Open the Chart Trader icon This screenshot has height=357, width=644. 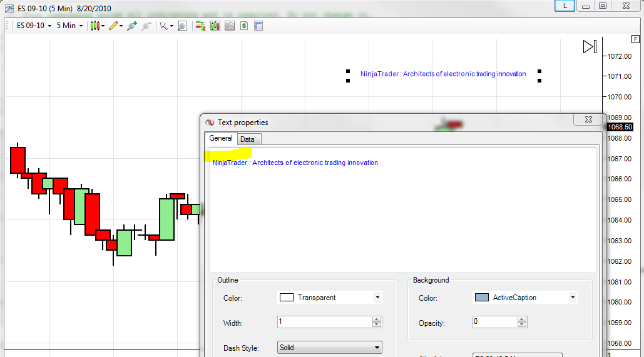200,26
